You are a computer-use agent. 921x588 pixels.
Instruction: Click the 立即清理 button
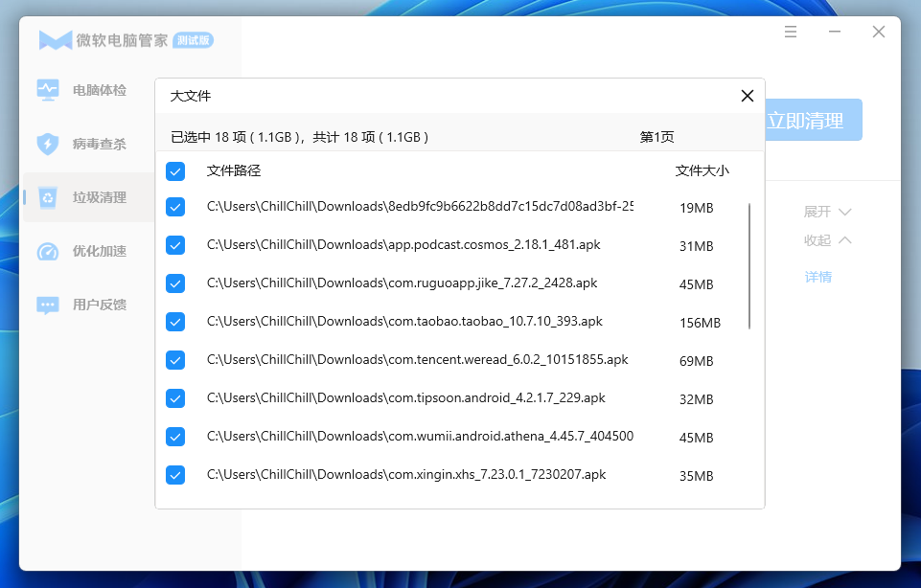click(x=814, y=121)
